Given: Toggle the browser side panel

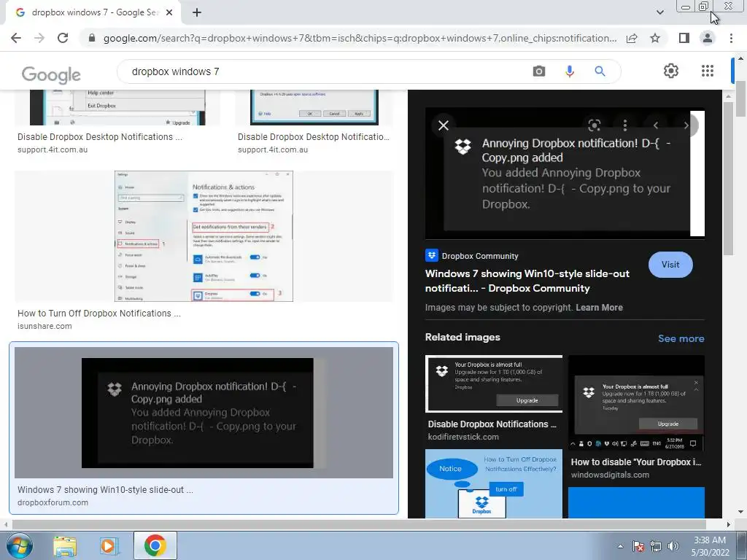Looking at the screenshot, I should coord(684,38).
